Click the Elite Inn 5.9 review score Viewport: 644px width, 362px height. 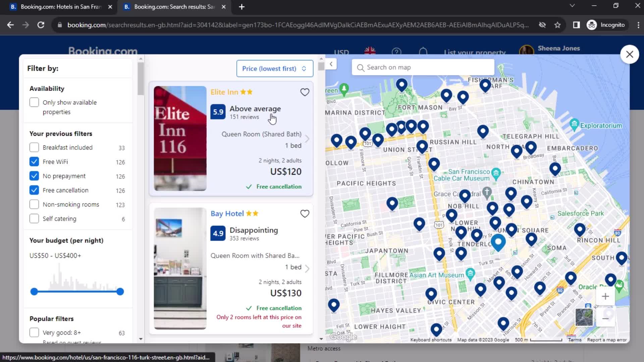218,112
